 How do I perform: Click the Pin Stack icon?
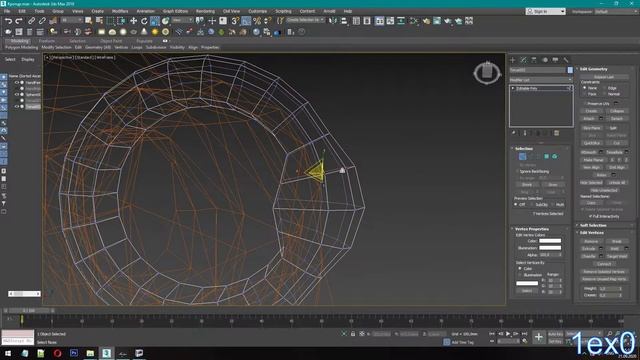(514, 133)
